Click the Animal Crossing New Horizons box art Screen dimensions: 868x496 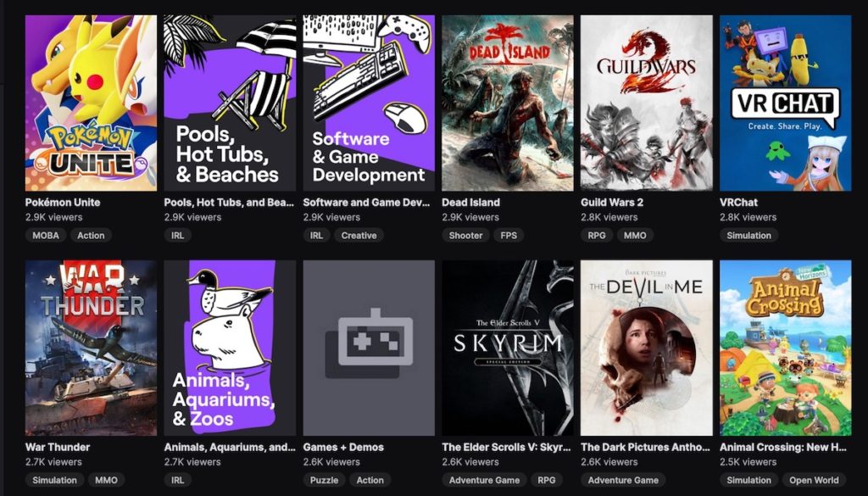pyautogui.click(x=786, y=348)
